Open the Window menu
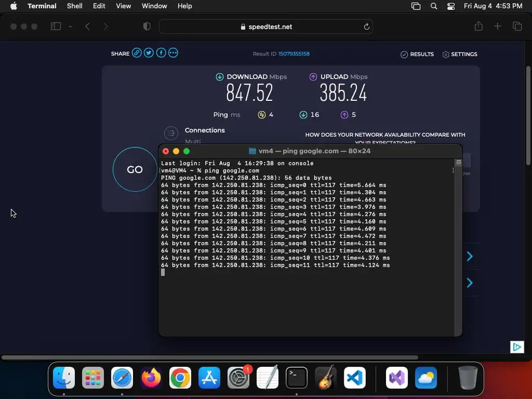The width and height of the screenshot is (532, 399). (x=154, y=6)
